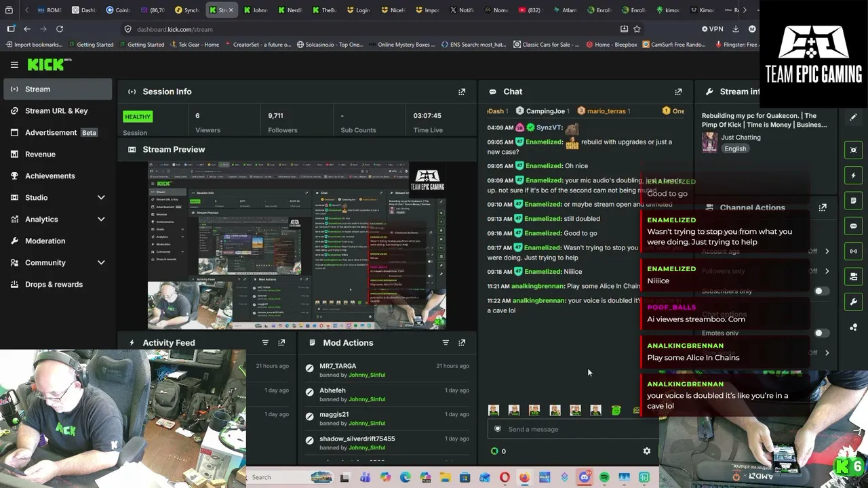Go back in browser history

pos(27,29)
